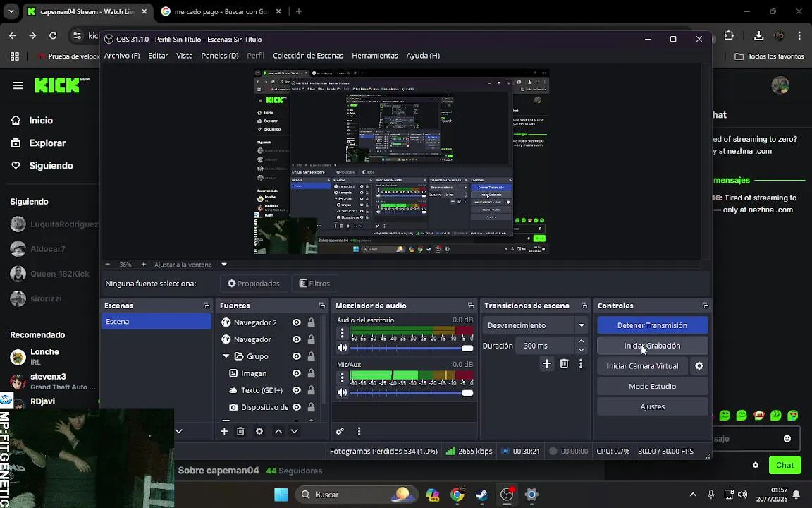Remove transition with trash icon
The height and width of the screenshot is (508, 812).
click(x=564, y=364)
